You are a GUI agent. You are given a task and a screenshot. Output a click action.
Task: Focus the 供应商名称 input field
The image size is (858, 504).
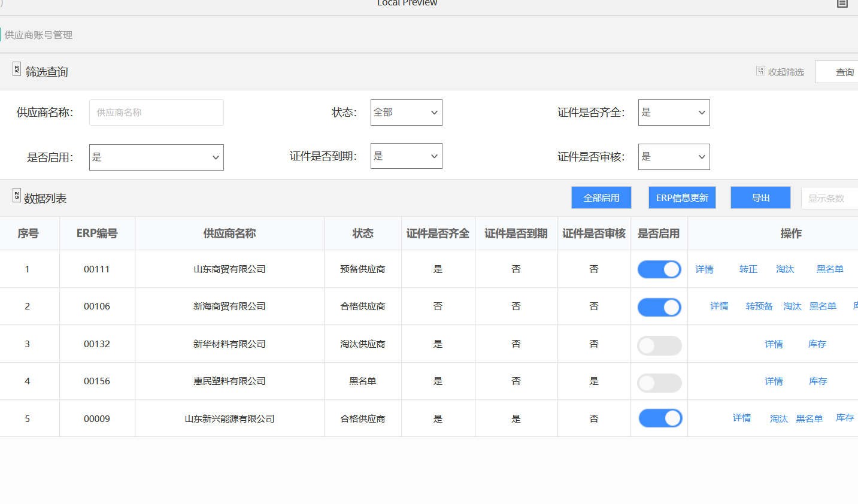point(156,113)
